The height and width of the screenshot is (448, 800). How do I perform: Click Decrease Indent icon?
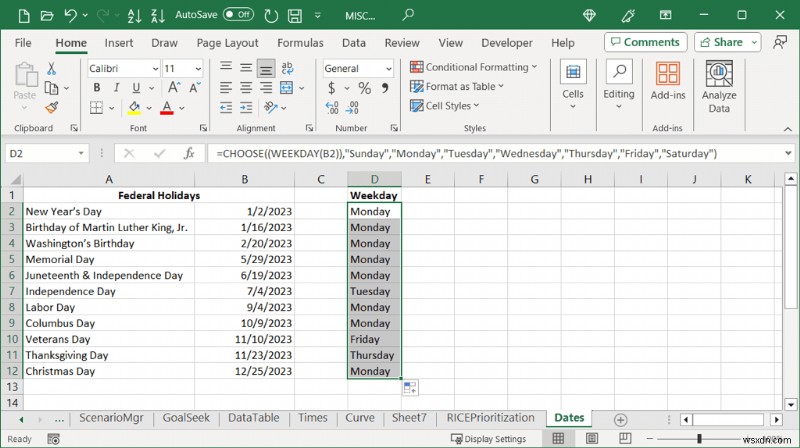pos(226,108)
